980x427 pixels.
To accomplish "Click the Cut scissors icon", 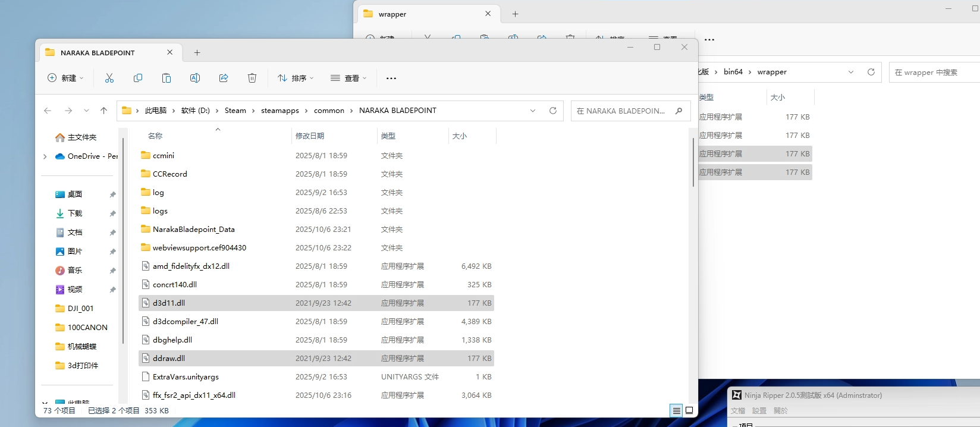I will coord(109,78).
